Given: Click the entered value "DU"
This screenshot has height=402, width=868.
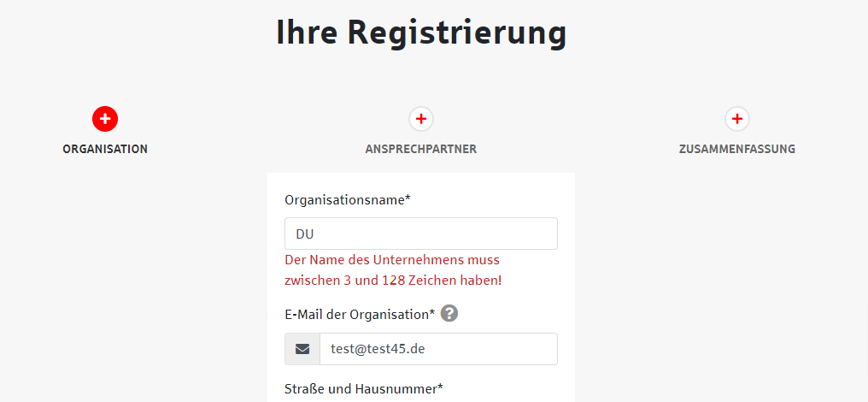Looking at the screenshot, I should [x=305, y=234].
